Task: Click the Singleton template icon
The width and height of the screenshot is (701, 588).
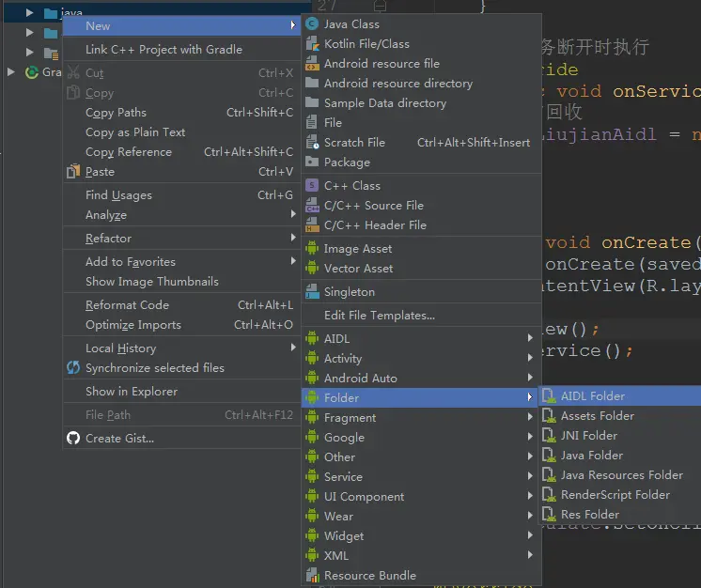Action: point(312,292)
